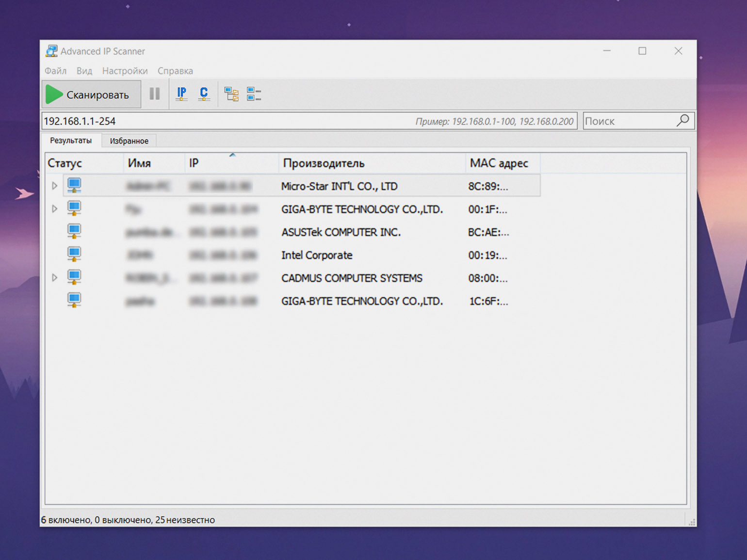Start scan with the Сканировать button
Image resolution: width=747 pixels, height=560 pixels.
click(92, 94)
